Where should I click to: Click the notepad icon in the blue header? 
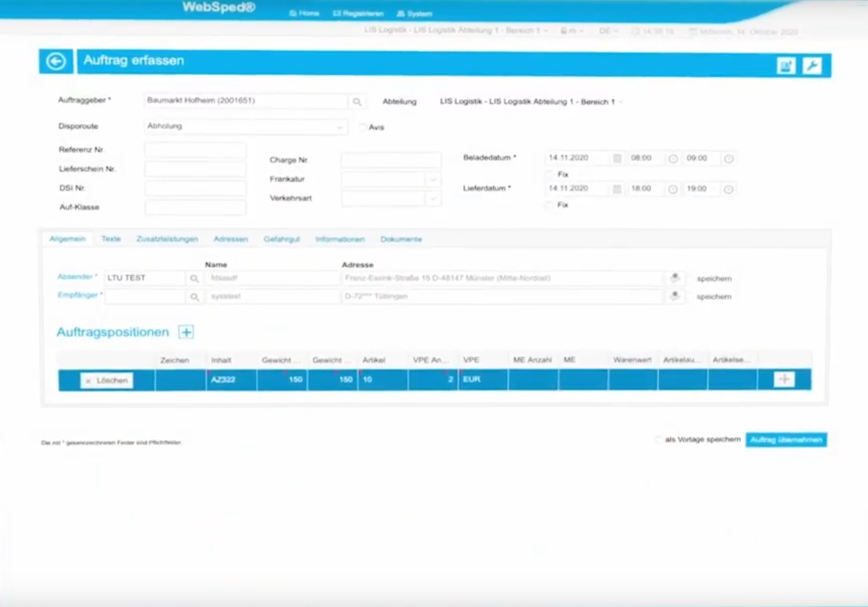click(786, 65)
